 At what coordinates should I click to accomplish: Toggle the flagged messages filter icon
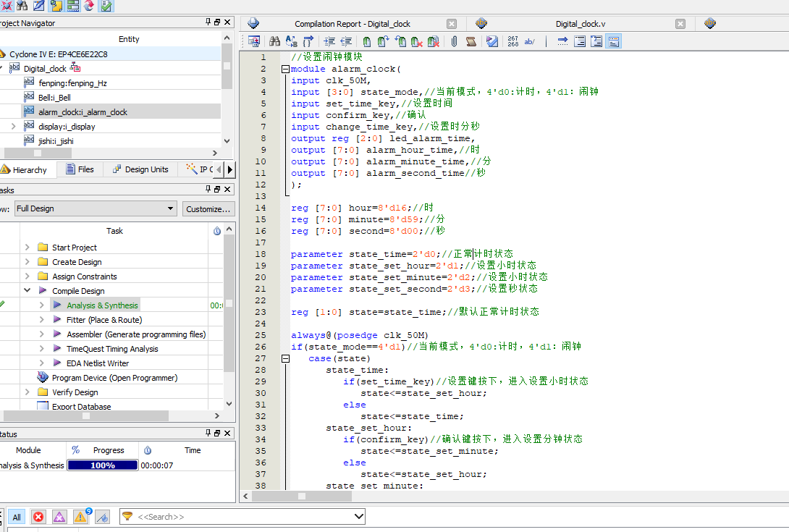tap(102, 517)
